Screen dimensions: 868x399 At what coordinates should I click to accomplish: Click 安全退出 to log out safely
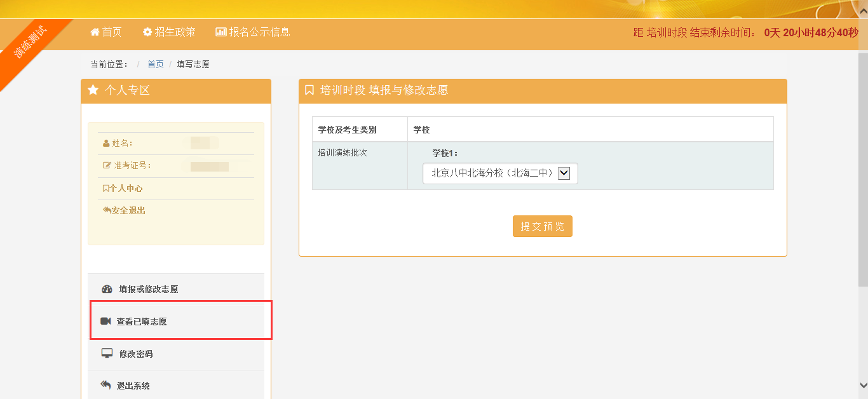125,210
